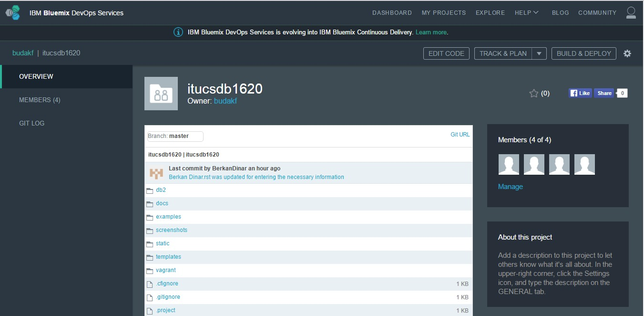
Task: Click the info icon in announcement banner
Action: click(178, 32)
